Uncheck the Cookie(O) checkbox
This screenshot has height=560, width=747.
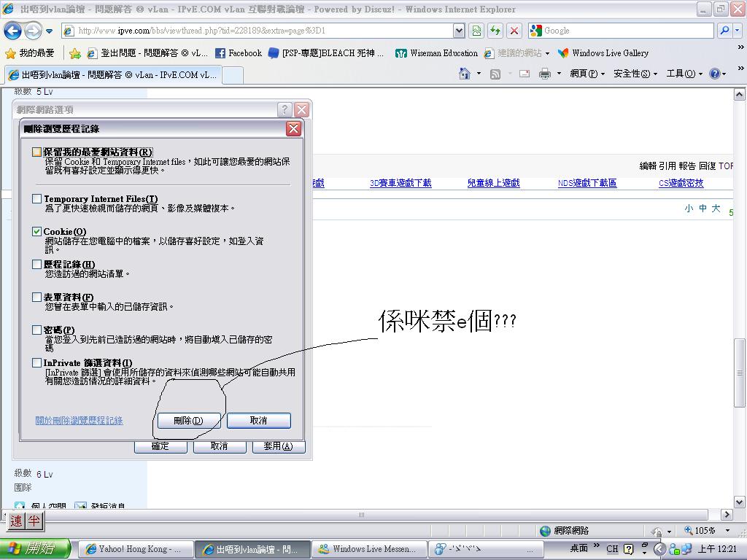(x=36, y=231)
